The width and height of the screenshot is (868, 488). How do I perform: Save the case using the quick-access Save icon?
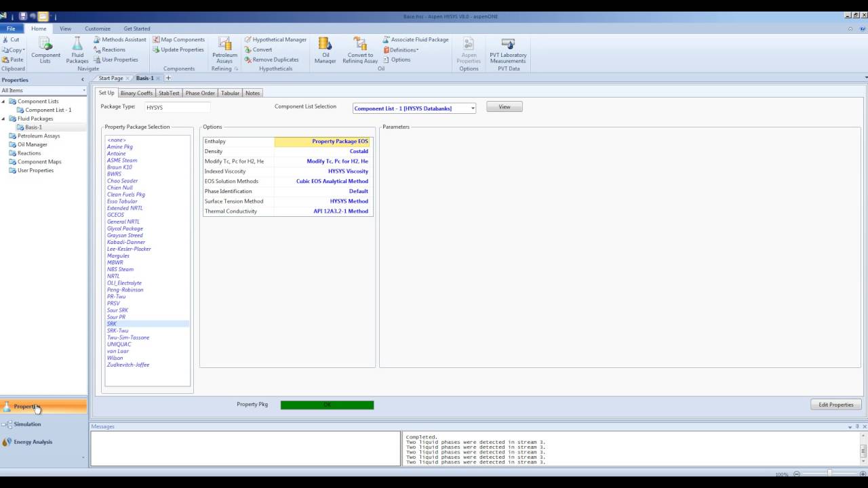pyautogui.click(x=23, y=16)
